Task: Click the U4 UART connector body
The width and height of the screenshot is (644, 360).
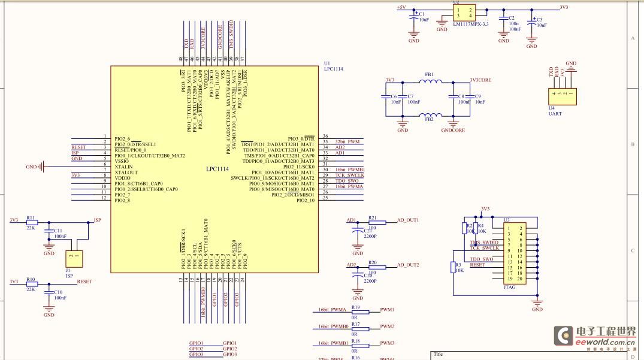Action: pos(563,96)
